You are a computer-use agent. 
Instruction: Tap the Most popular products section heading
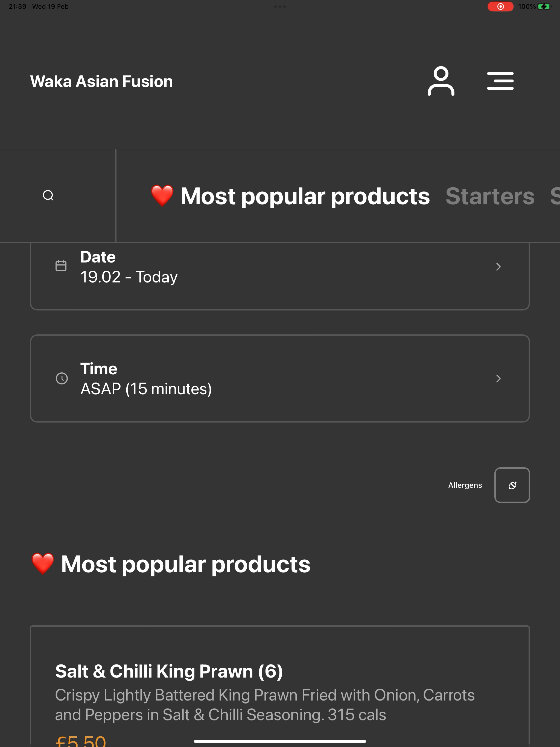(171, 564)
